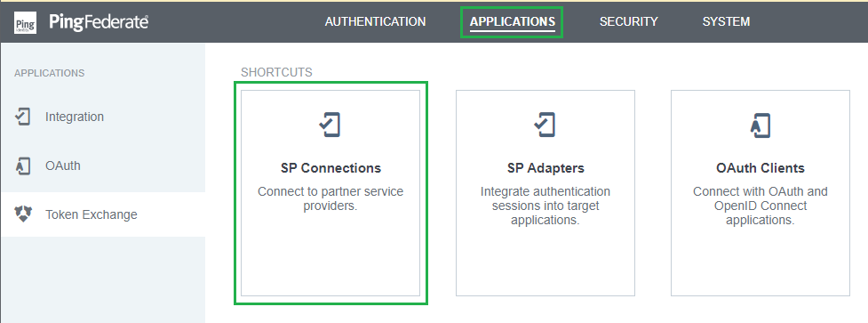Click the OAuth sidebar icon
Image resolution: width=868 pixels, height=323 pixels.
tap(23, 166)
